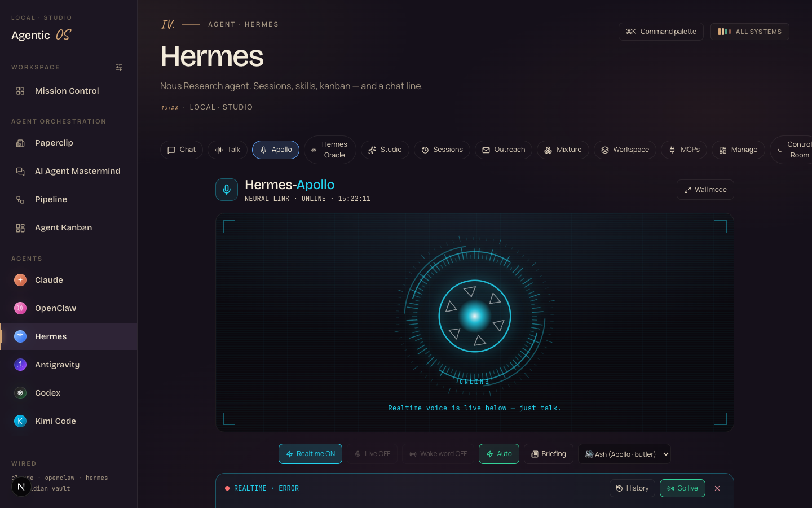The image size is (812, 508).
Task: Click the Hermes-Apollo microphone icon
Action: (x=227, y=190)
